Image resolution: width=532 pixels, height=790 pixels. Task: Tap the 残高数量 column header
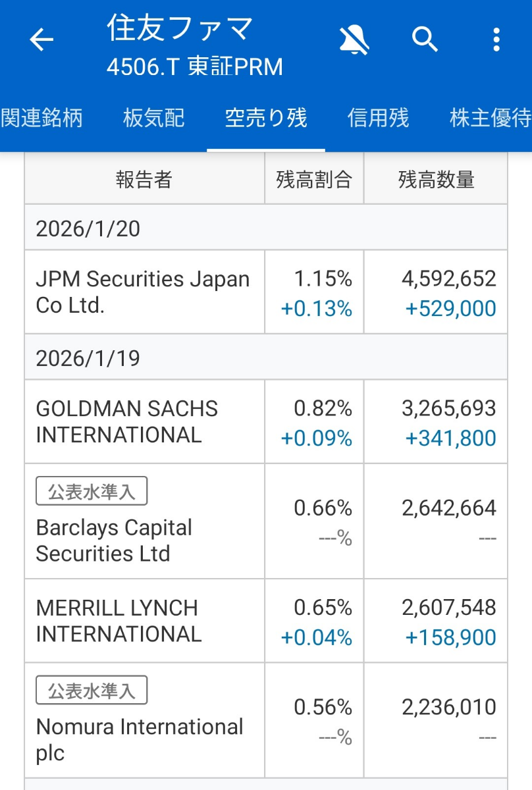point(436,179)
